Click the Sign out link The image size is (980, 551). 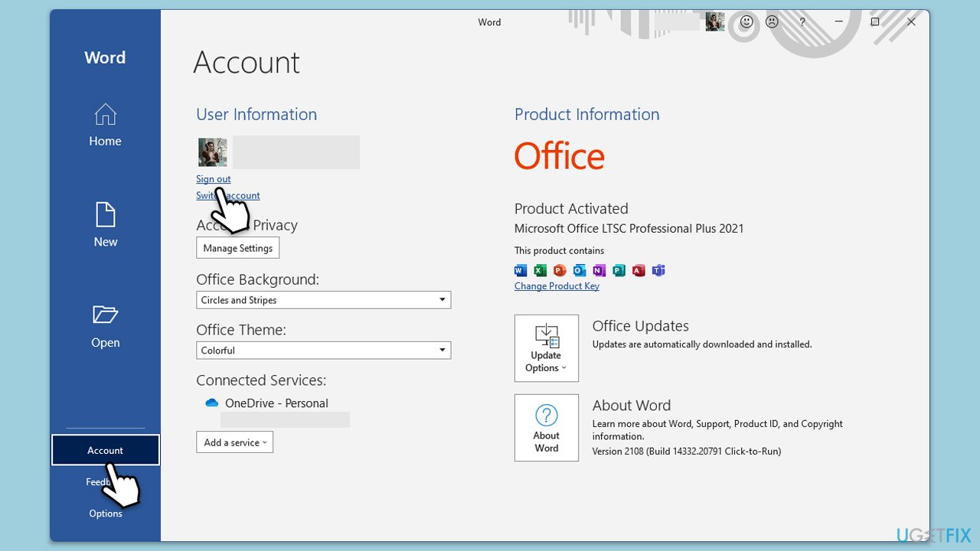tap(213, 179)
